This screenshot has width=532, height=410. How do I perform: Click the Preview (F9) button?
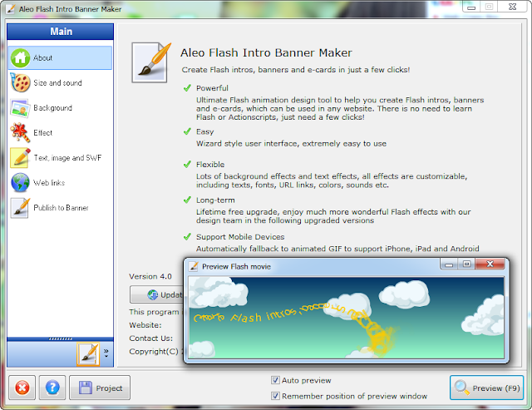486,388
